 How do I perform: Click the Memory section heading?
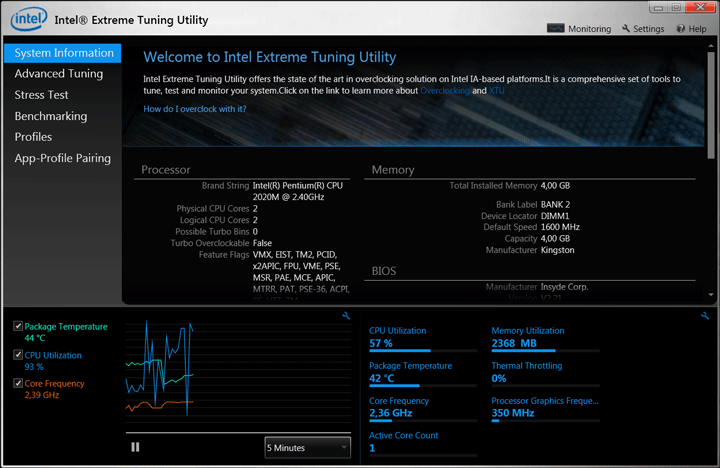[x=393, y=169]
